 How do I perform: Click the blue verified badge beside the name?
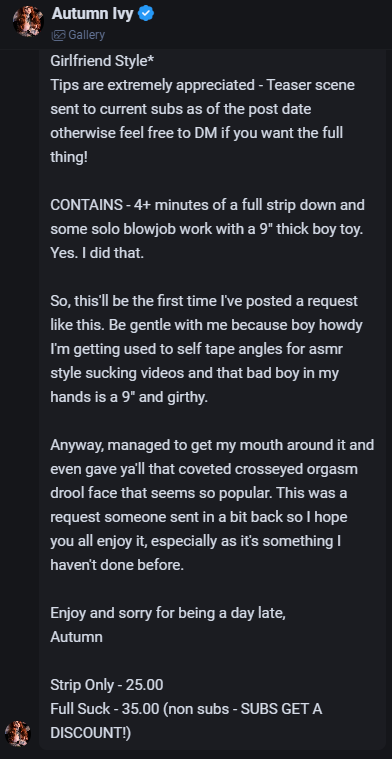(146, 15)
